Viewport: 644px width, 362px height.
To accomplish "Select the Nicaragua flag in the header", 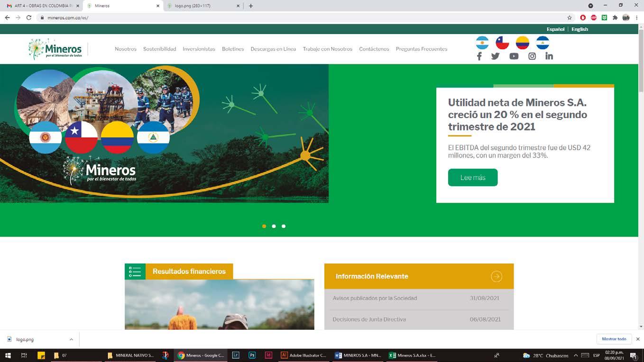I will click(543, 43).
